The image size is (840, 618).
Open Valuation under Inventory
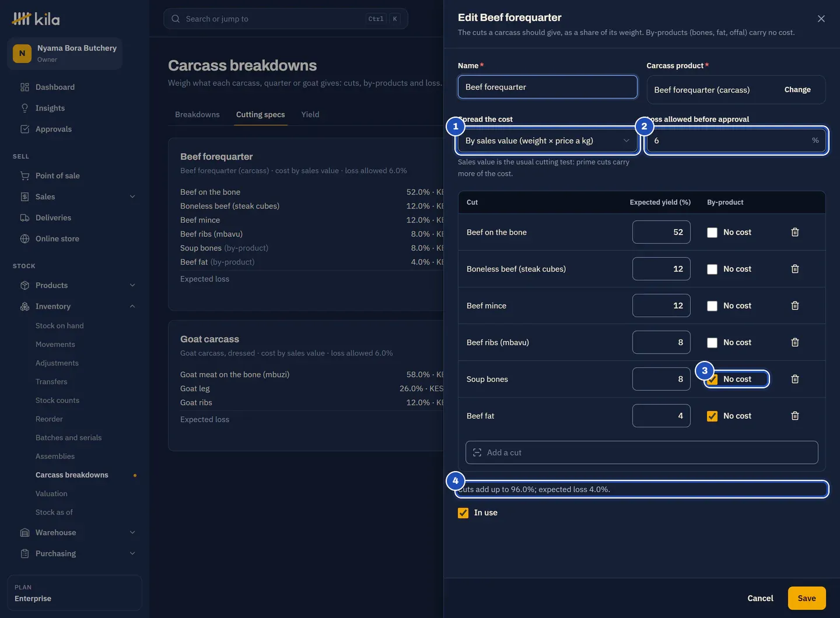51,493
